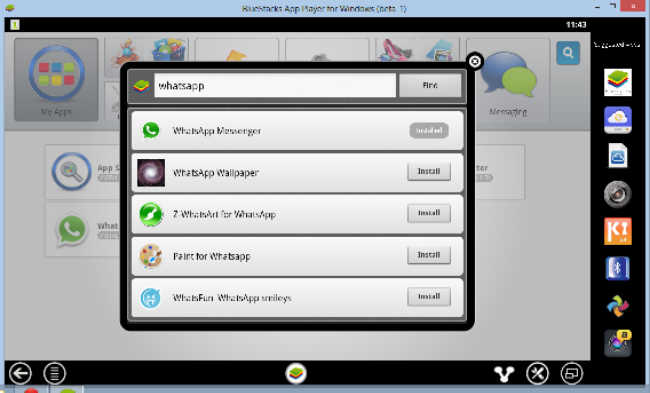Click the notification icon in status bar

[x=15, y=25]
